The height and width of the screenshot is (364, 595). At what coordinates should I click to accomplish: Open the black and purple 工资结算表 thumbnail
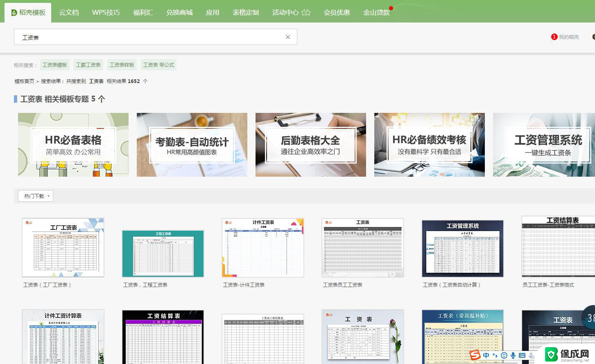click(x=163, y=337)
